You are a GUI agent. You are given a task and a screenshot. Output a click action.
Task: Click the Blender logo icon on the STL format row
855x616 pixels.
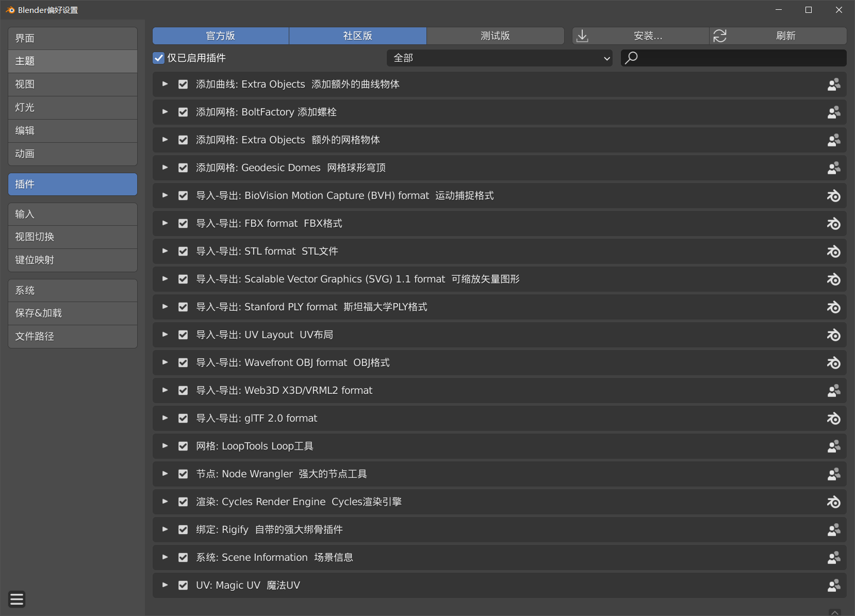[833, 252]
